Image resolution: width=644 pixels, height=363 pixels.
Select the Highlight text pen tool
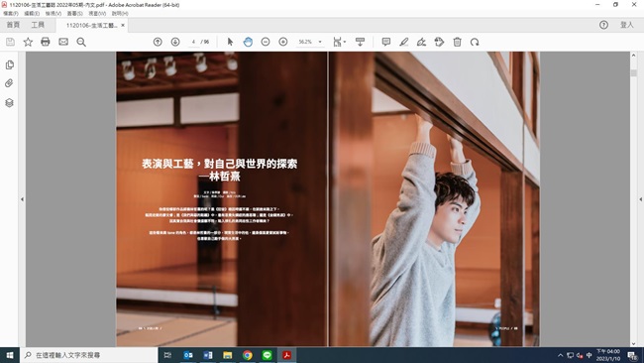(403, 42)
